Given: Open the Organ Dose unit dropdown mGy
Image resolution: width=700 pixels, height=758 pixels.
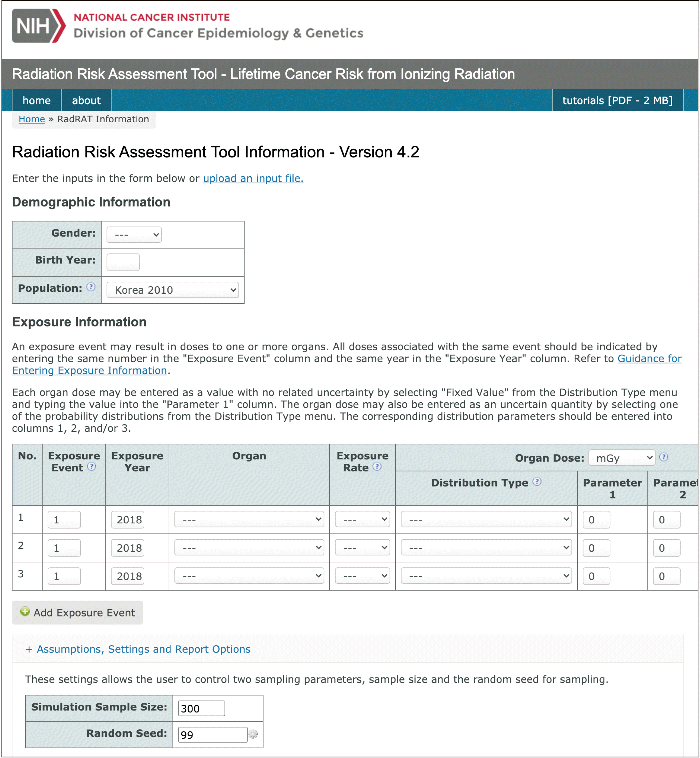Looking at the screenshot, I should [622, 458].
